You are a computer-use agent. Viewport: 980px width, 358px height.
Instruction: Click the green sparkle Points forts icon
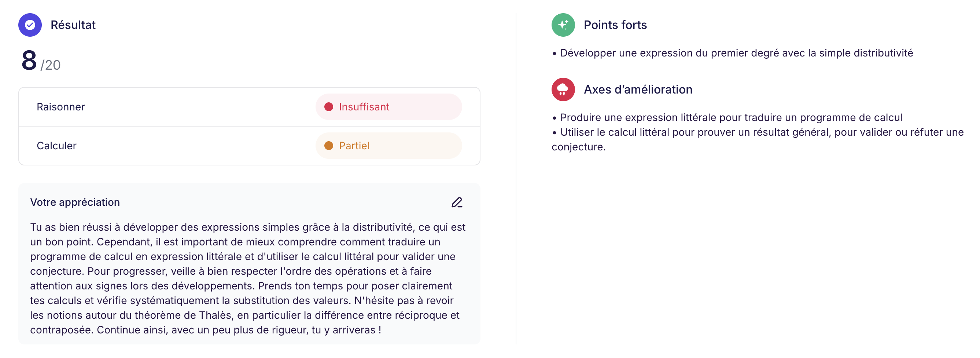[563, 25]
